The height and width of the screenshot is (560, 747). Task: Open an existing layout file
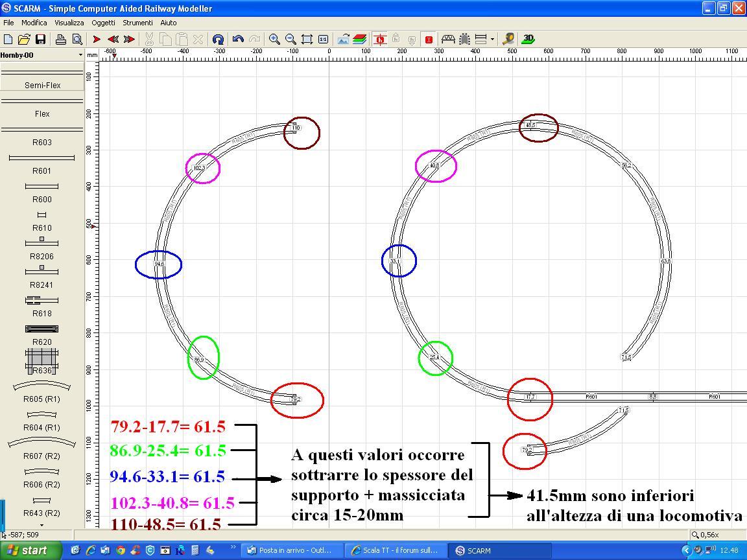[24, 39]
